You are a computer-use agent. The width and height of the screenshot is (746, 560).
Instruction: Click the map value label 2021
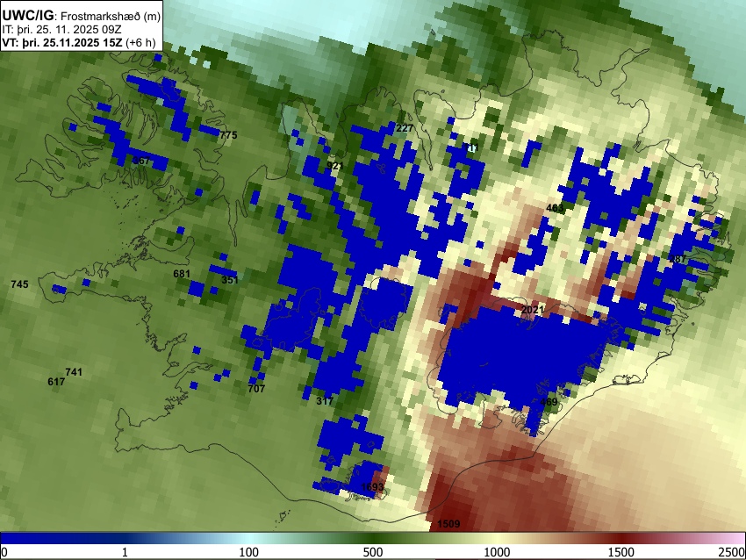click(x=533, y=310)
